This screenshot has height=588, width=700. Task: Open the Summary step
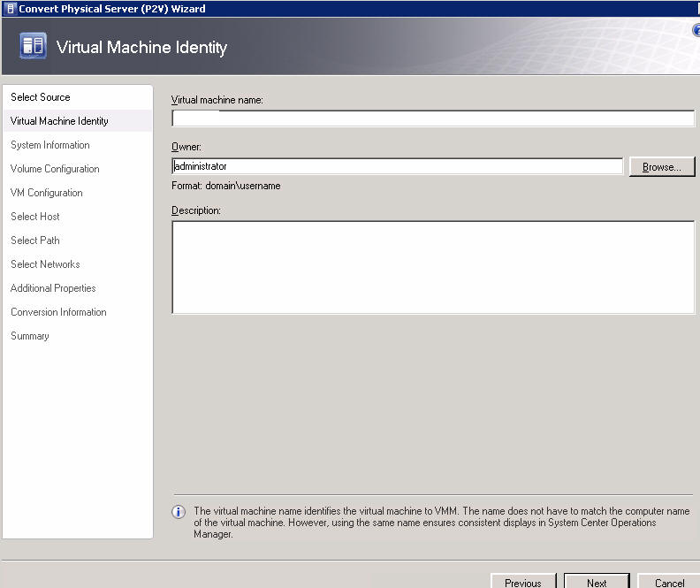29,336
